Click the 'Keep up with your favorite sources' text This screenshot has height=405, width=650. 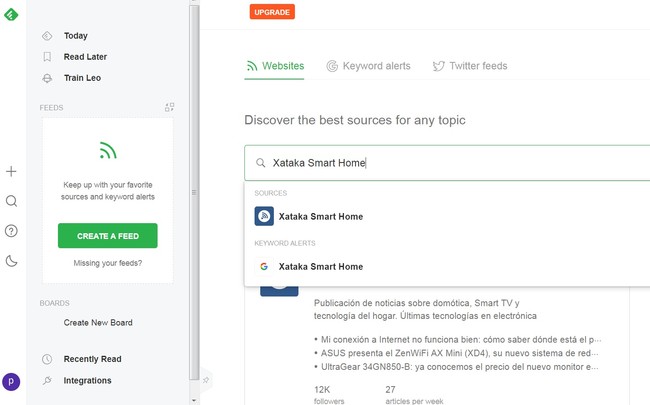click(x=108, y=191)
